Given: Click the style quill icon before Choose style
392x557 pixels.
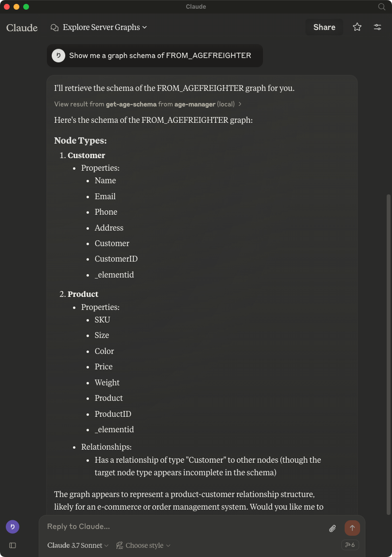Looking at the screenshot, I should pyautogui.click(x=119, y=545).
